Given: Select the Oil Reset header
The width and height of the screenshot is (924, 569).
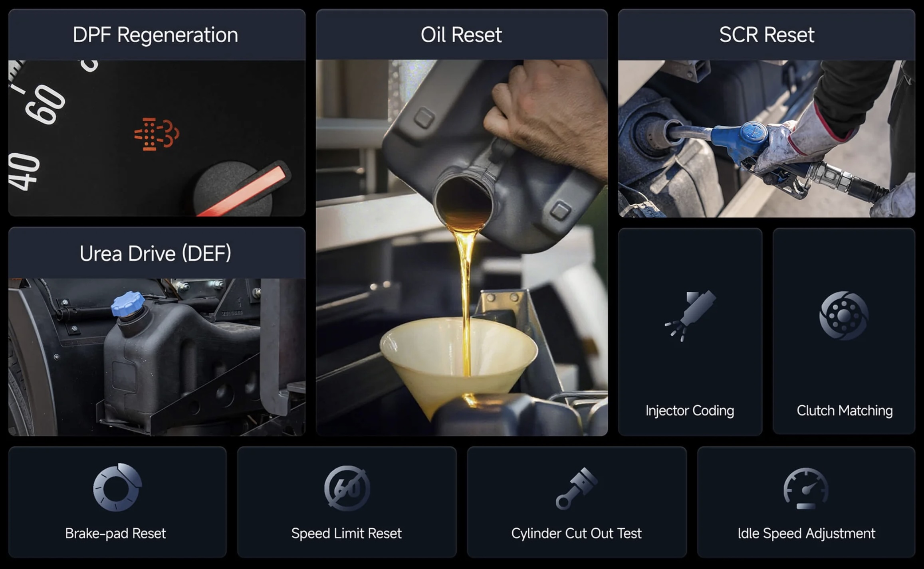Looking at the screenshot, I should click(x=462, y=35).
